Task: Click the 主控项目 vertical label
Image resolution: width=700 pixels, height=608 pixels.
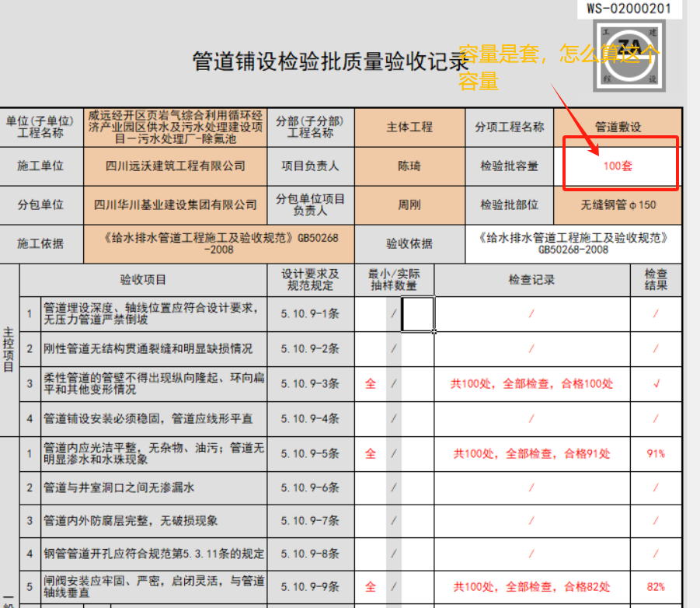Action: 9,350
